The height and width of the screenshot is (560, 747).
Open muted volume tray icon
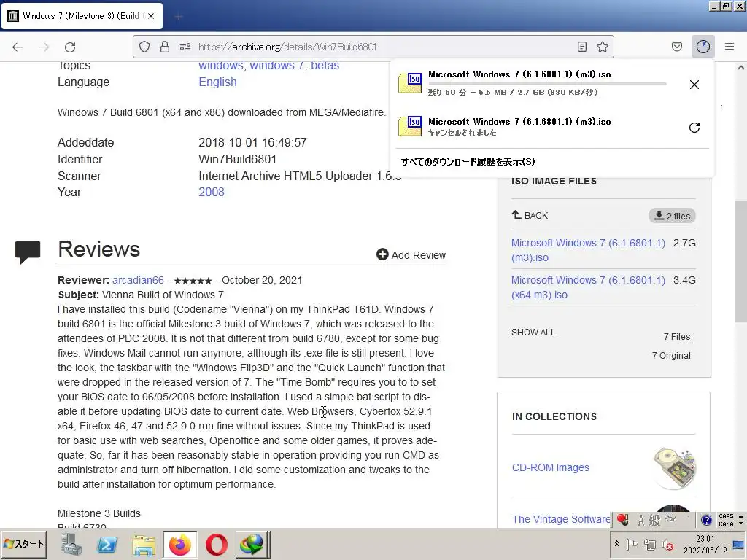pyautogui.click(x=667, y=544)
